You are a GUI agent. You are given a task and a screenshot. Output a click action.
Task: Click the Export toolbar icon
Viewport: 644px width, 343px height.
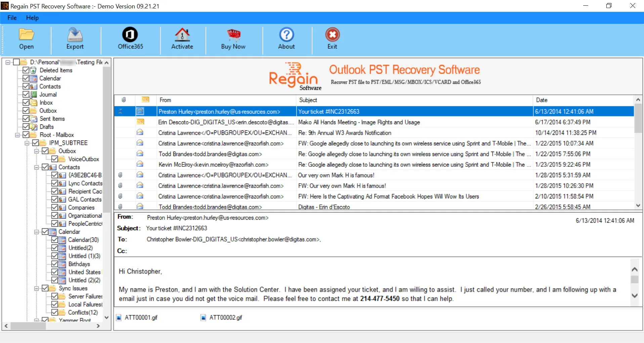point(75,35)
